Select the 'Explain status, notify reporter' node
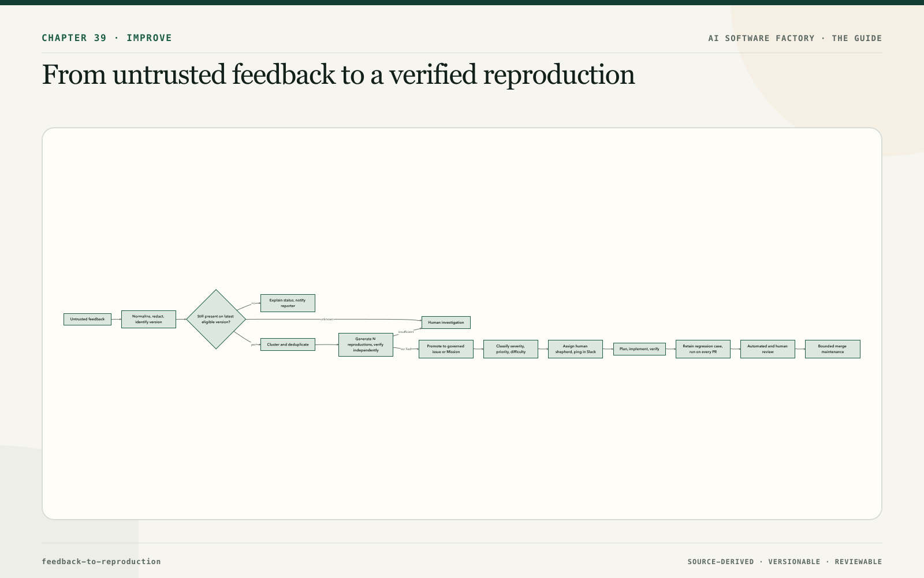Image resolution: width=924 pixels, height=578 pixels. [x=288, y=303]
